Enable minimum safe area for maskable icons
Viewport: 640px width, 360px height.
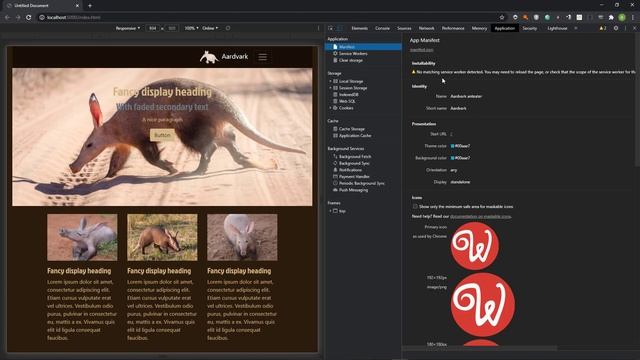click(x=415, y=207)
